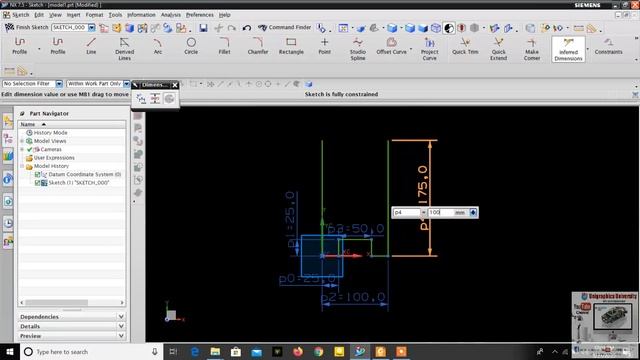Activate the Quick Trim tool
The height and width of the screenshot is (360, 640).
pos(465,46)
